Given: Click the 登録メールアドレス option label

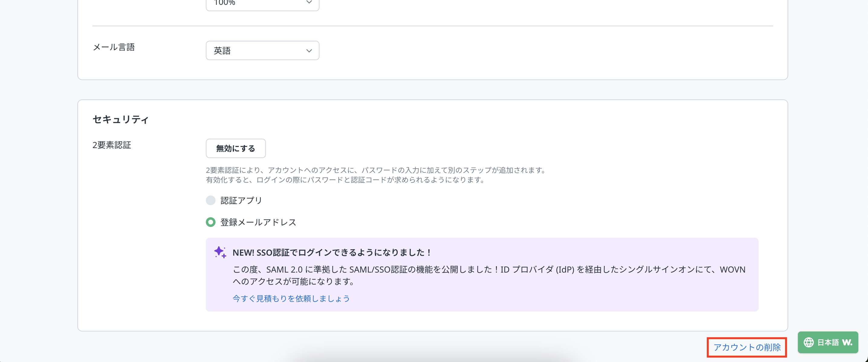Looking at the screenshot, I should (x=258, y=222).
